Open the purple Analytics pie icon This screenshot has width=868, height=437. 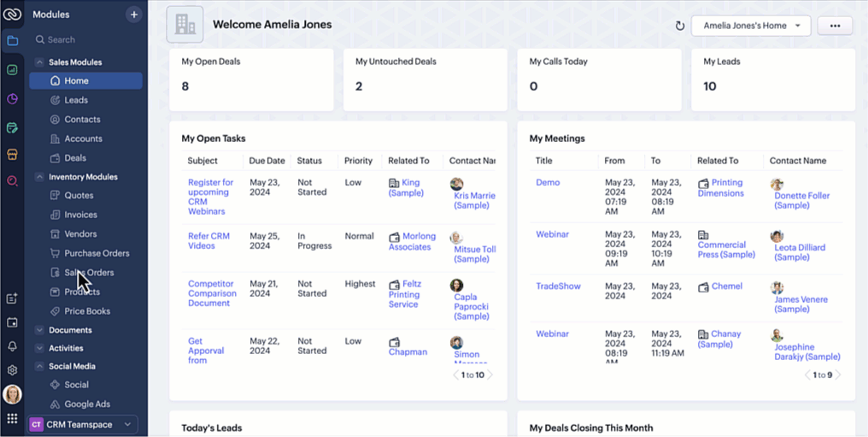[12, 99]
